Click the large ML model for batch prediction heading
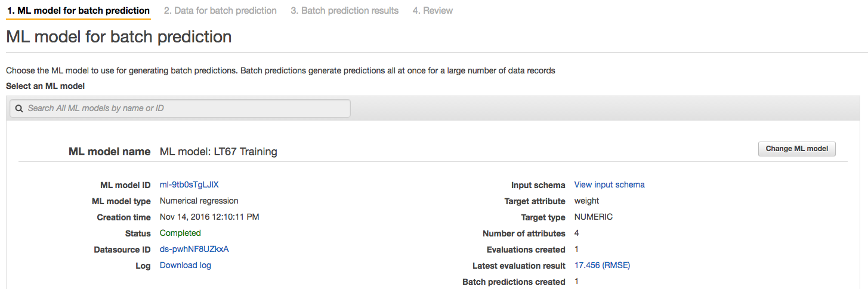The height and width of the screenshot is (289, 868). pyautogui.click(x=119, y=37)
